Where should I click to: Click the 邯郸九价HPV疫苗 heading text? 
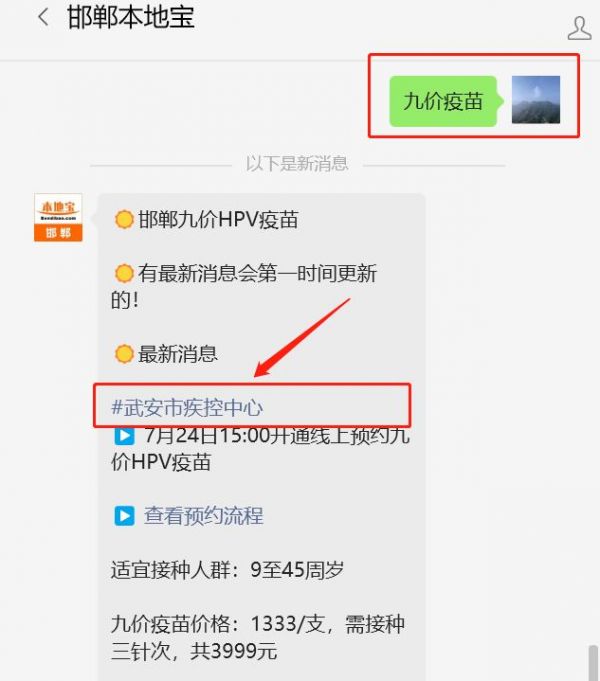pos(218,219)
